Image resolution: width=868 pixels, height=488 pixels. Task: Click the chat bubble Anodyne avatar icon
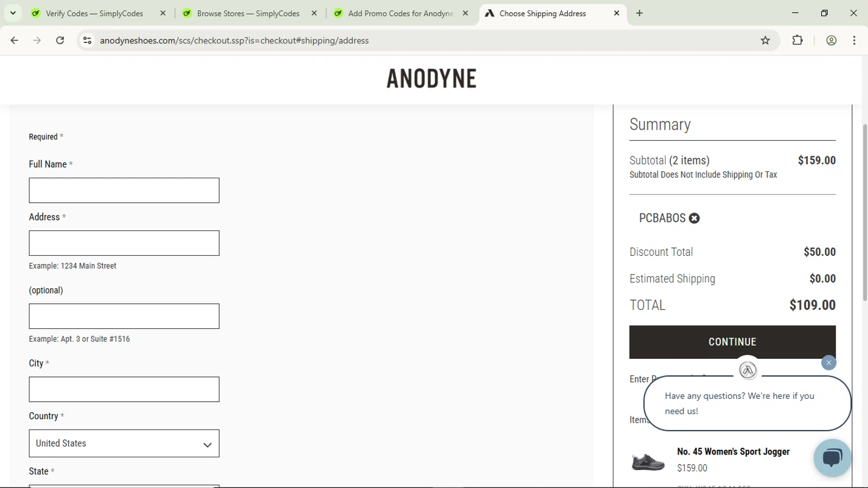[748, 370]
